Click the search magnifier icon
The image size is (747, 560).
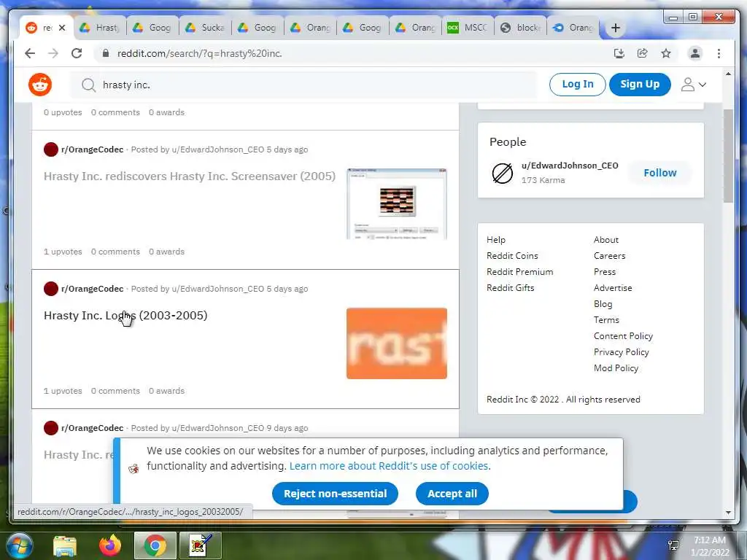(x=88, y=85)
